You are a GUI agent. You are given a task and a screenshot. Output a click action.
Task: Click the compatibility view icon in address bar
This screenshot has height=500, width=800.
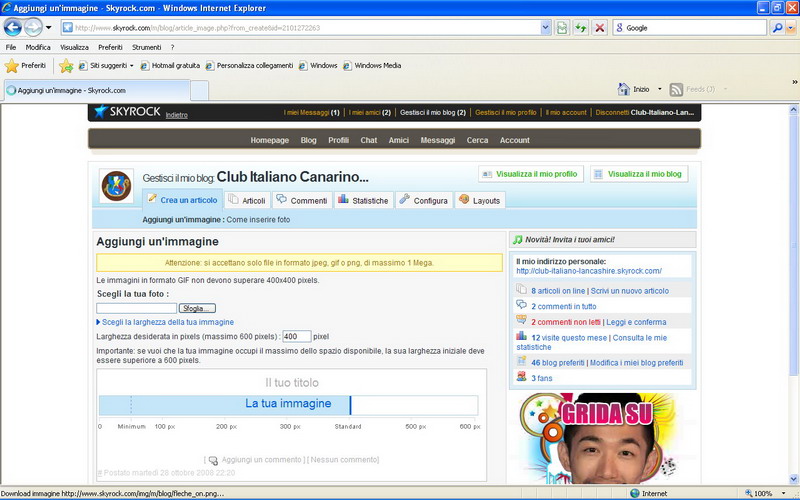[x=562, y=28]
